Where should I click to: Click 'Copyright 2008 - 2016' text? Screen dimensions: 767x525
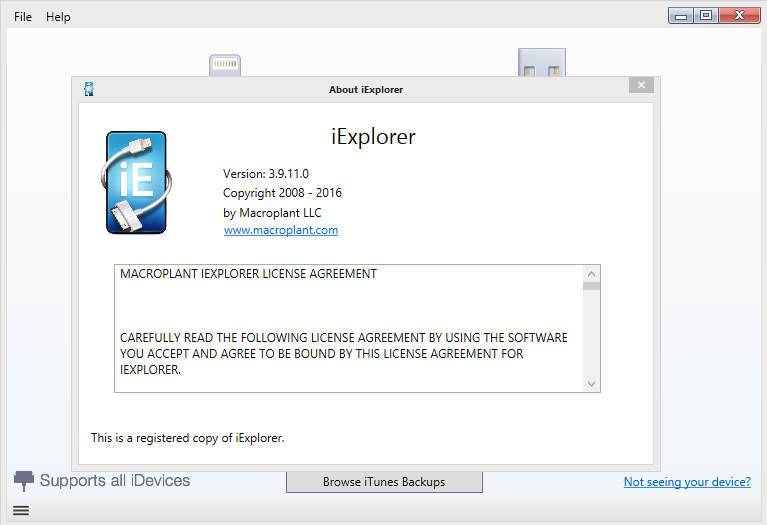[x=282, y=193]
